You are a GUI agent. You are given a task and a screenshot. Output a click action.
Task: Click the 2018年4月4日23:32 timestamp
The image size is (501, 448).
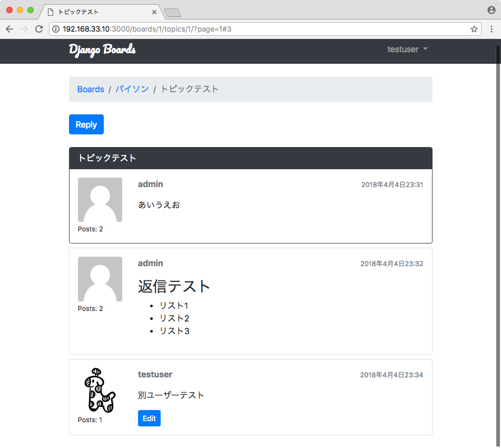click(392, 264)
